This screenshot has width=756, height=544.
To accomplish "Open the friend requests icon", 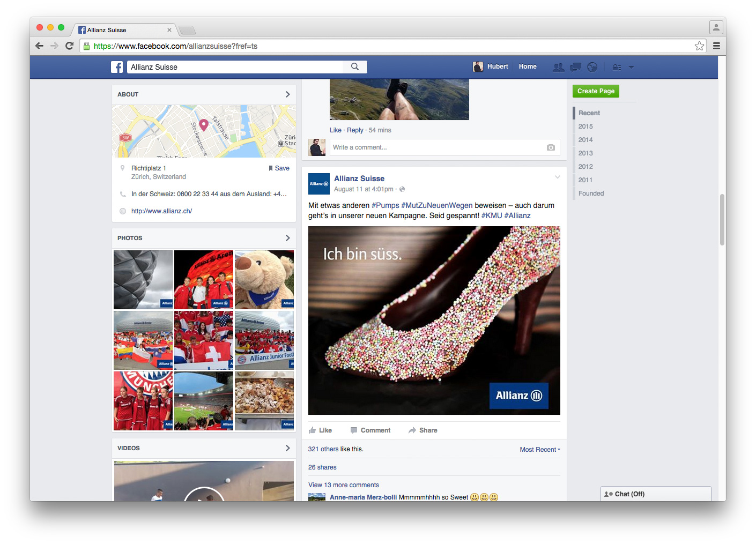I will coord(558,67).
